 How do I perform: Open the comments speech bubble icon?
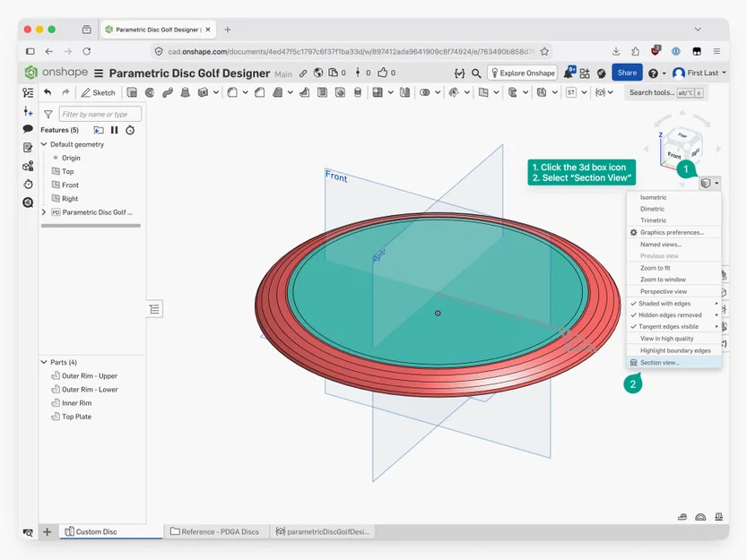click(28, 129)
